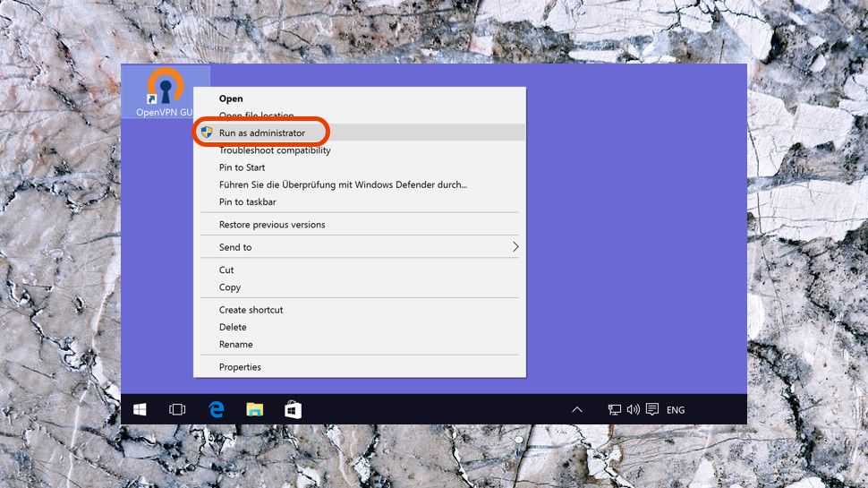Open Microsoft Store from the taskbar
Image resolution: width=868 pixels, height=488 pixels.
click(294, 409)
